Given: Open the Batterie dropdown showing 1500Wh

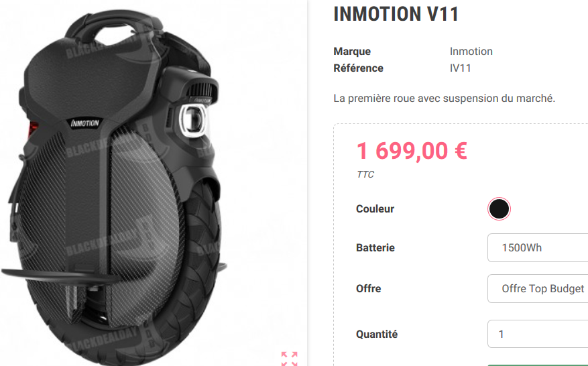Looking at the screenshot, I should coord(538,247).
